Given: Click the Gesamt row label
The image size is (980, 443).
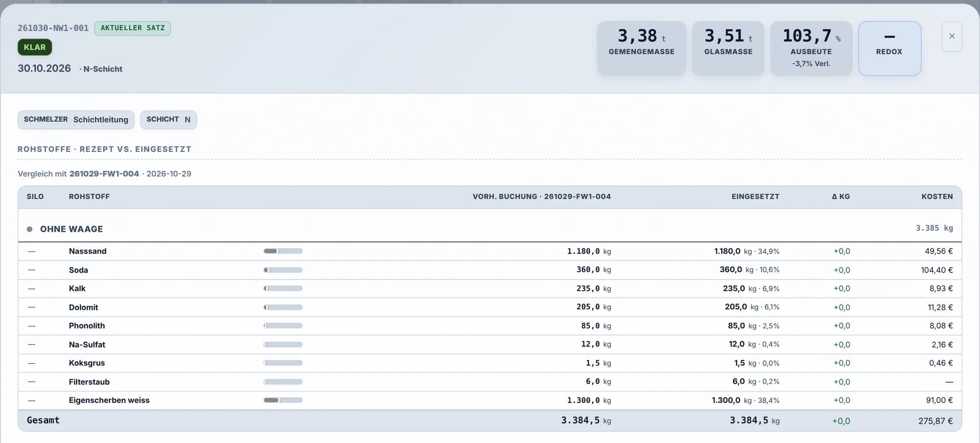Looking at the screenshot, I should click(x=43, y=420).
